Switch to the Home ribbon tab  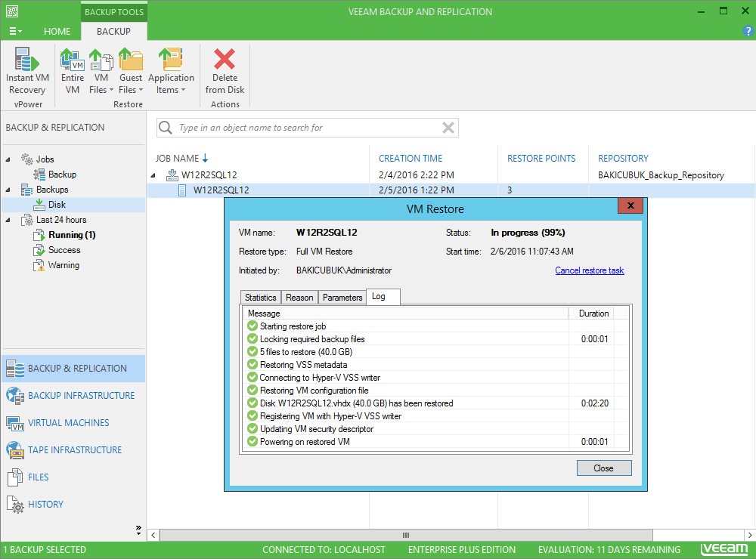click(57, 32)
